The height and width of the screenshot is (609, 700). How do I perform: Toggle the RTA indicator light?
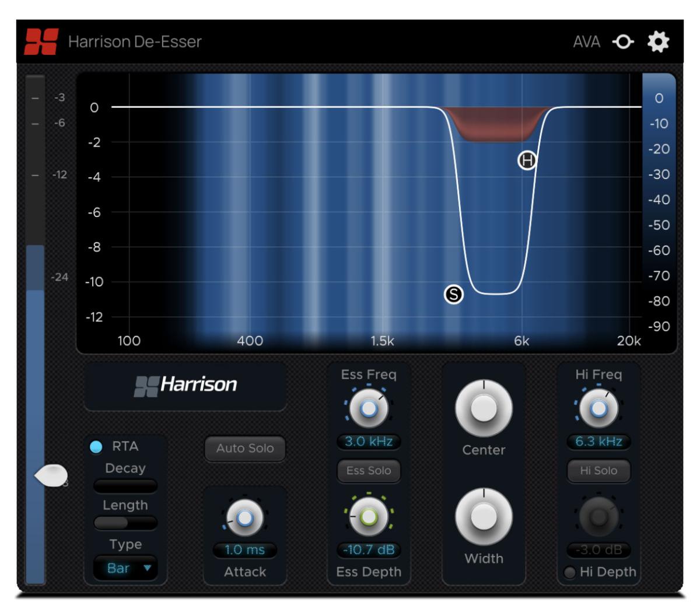(96, 447)
